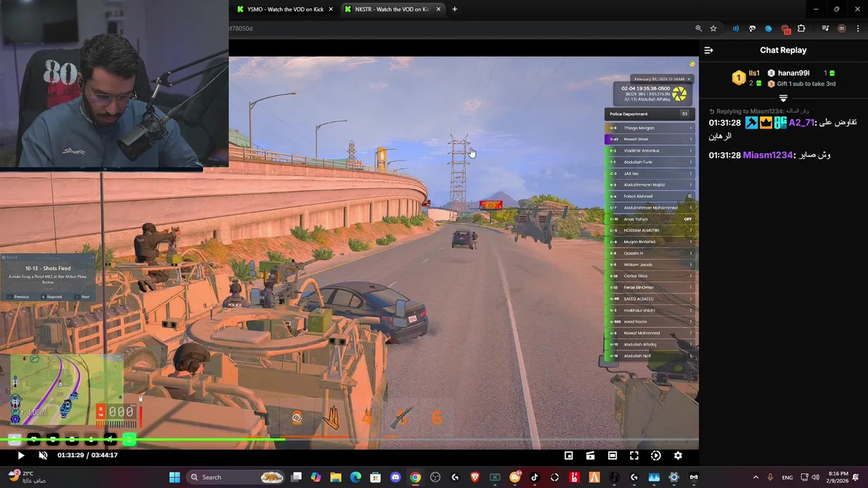Screen dimensions: 868x488
Task: Open the 8:16 PM clock calendar
Action: (x=838, y=477)
